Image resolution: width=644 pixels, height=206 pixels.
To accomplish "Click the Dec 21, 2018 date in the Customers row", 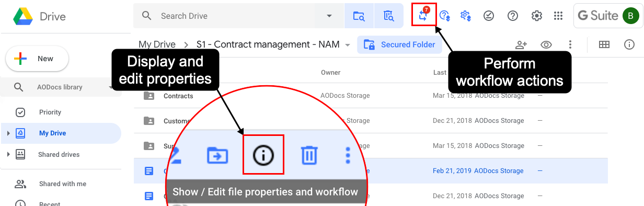I will 453,120.
